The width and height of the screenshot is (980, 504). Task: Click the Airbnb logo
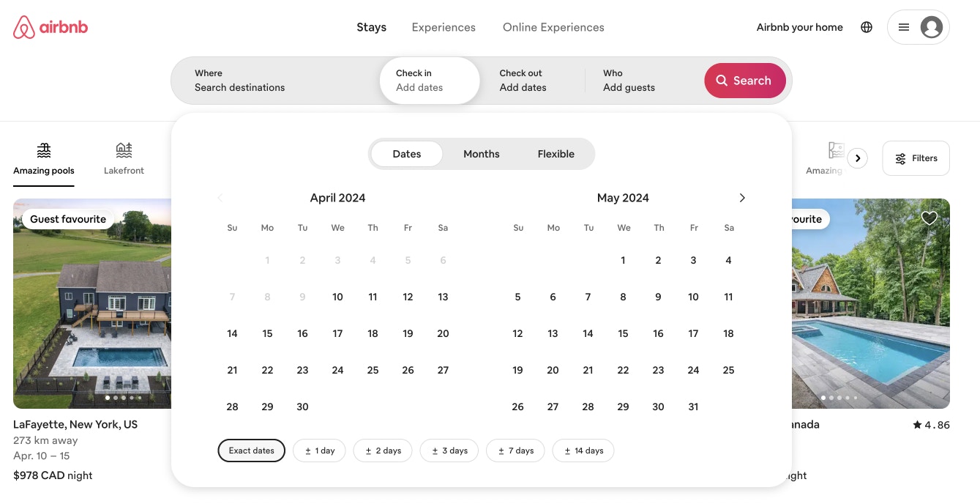[x=51, y=27]
